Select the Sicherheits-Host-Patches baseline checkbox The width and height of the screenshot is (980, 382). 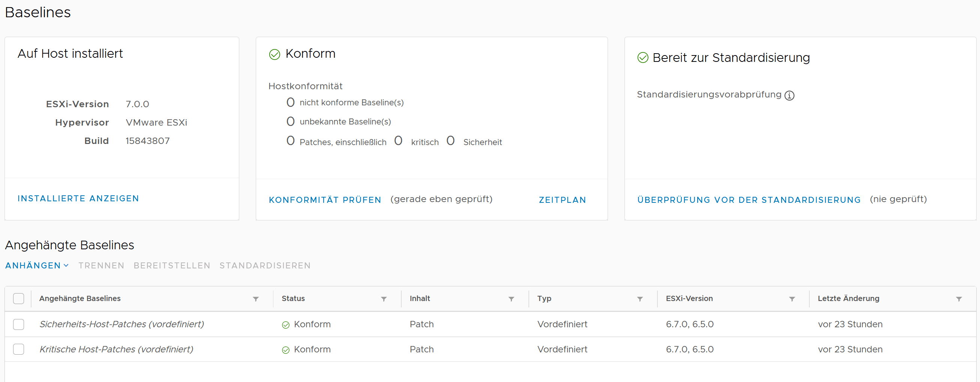[18, 324]
